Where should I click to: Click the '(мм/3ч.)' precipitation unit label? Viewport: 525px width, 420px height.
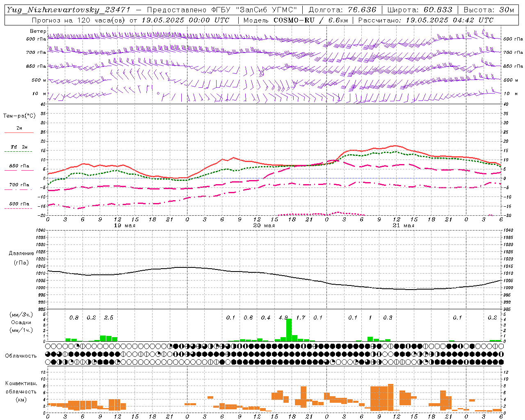pyautogui.click(x=21, y=315)
